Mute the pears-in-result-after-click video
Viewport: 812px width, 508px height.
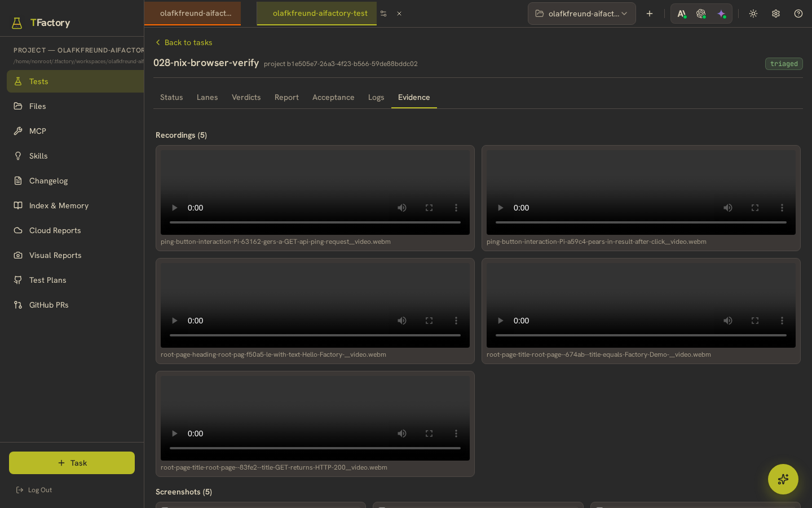coord(728,208)
